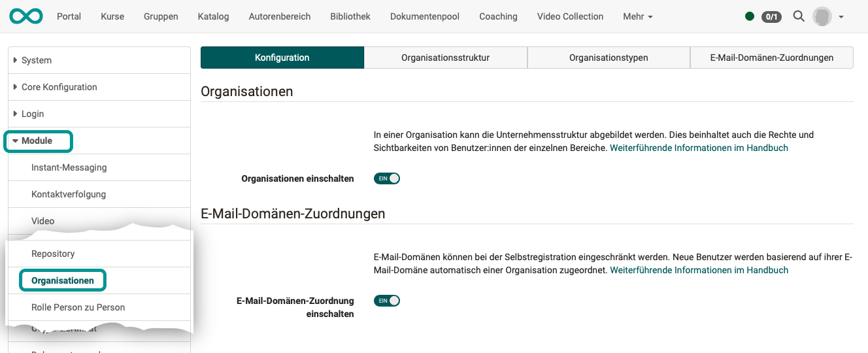This screenshot has height=353, width=868.
Task: Select the Konfiguration tab
Action: (282, 58)
